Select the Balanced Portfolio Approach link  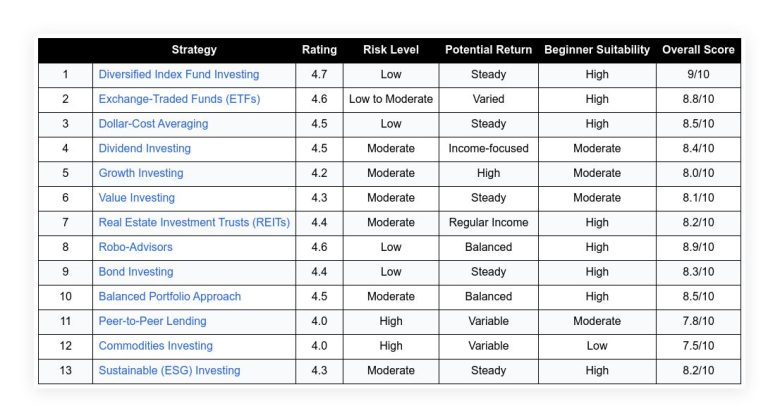click(x=169, y=297)
